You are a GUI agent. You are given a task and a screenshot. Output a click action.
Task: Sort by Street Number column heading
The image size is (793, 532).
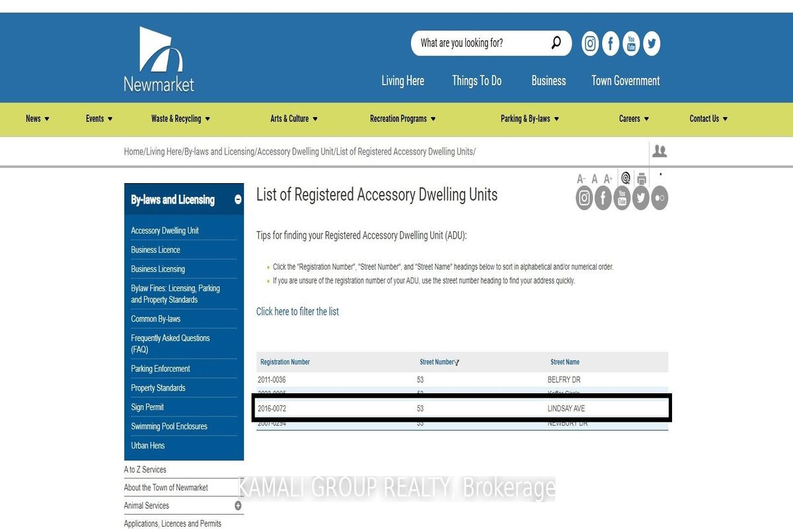click(437, 362)
